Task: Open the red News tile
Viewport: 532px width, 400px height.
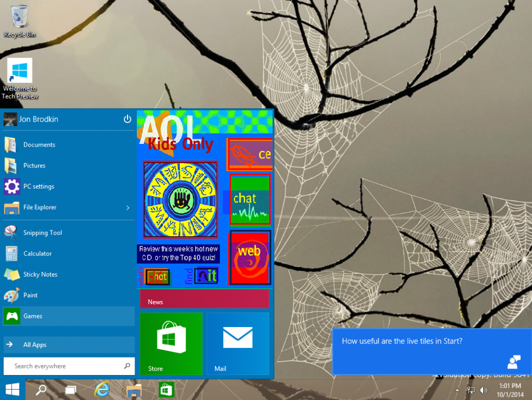Action: 205,299
